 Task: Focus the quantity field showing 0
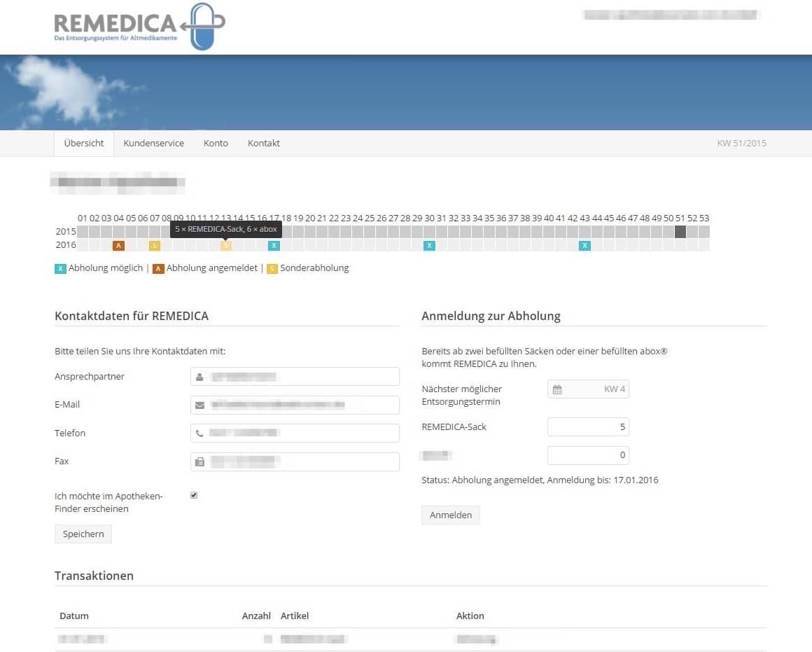pos(588,455)
